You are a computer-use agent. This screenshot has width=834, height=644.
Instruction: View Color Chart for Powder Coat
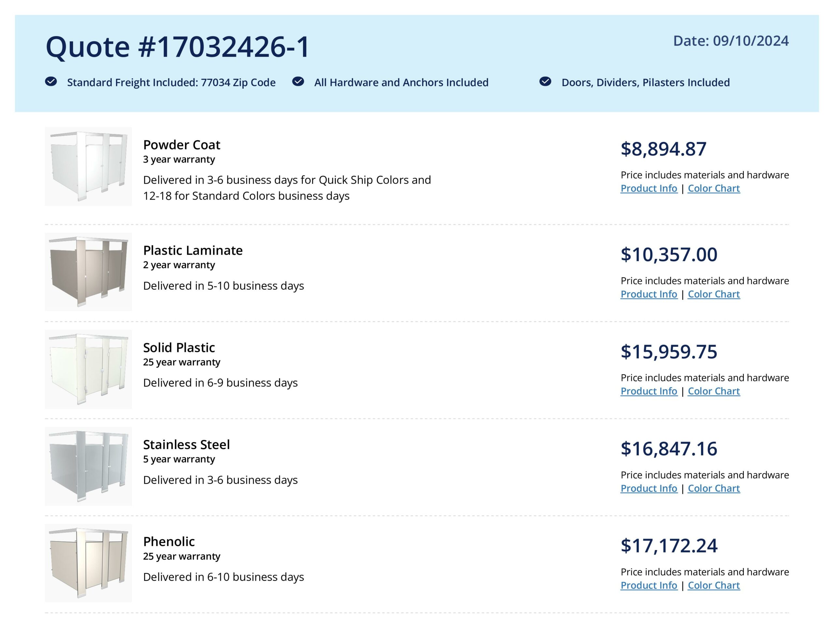click(714, 189)
